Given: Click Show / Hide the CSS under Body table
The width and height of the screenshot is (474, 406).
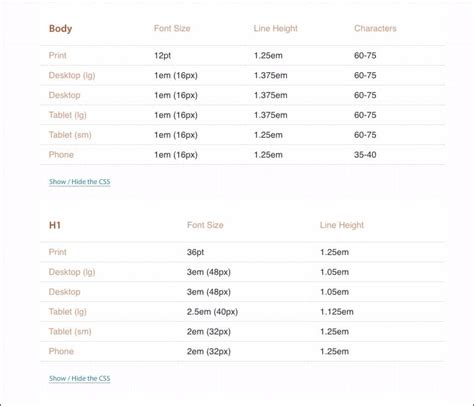Looking at the screenshot, I should [79, 182].
